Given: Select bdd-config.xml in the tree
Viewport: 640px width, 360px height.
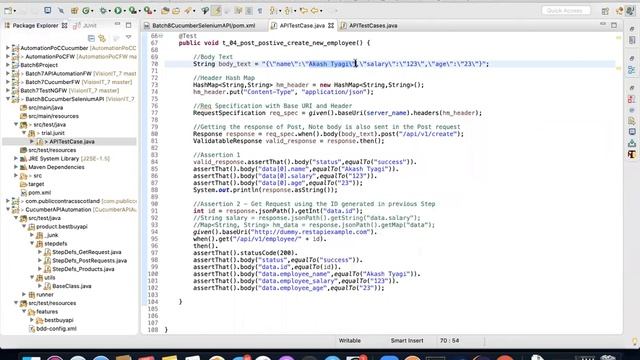Looking at the screenshot, I should 56,329.
